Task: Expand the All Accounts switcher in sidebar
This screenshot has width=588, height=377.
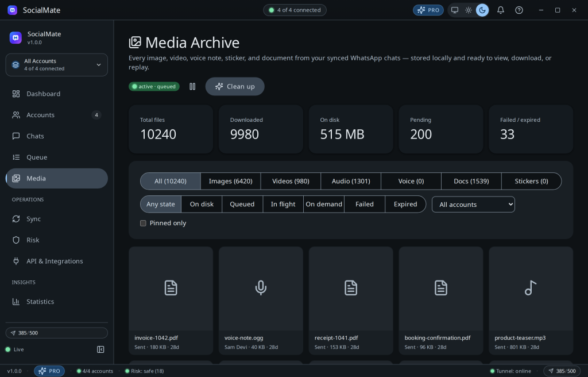Action: coord(57,64)
